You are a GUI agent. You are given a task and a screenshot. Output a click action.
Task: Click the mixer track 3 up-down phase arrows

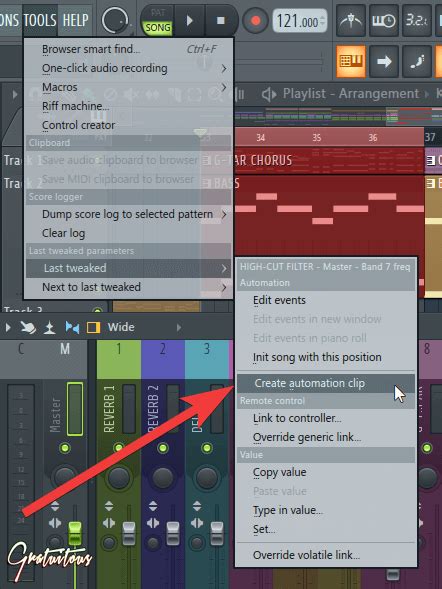197,506
